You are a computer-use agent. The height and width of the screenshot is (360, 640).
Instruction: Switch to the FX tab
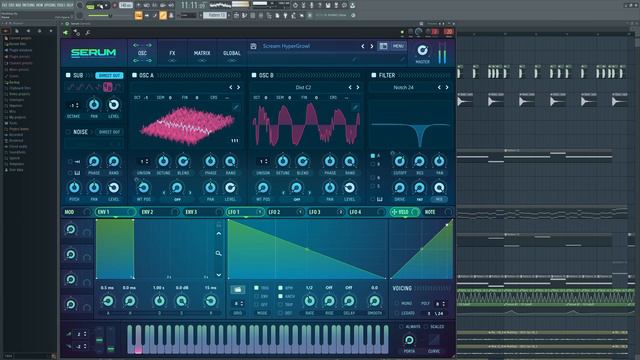(172, 53)
